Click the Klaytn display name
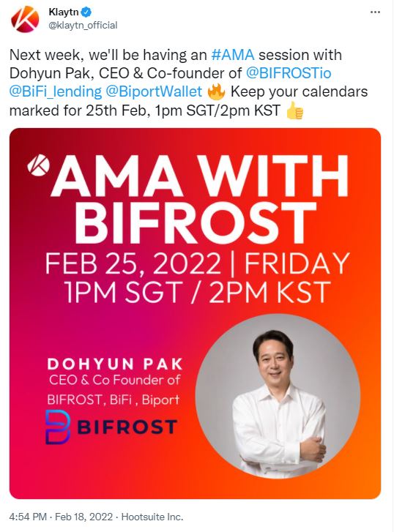 click(64, 12)
